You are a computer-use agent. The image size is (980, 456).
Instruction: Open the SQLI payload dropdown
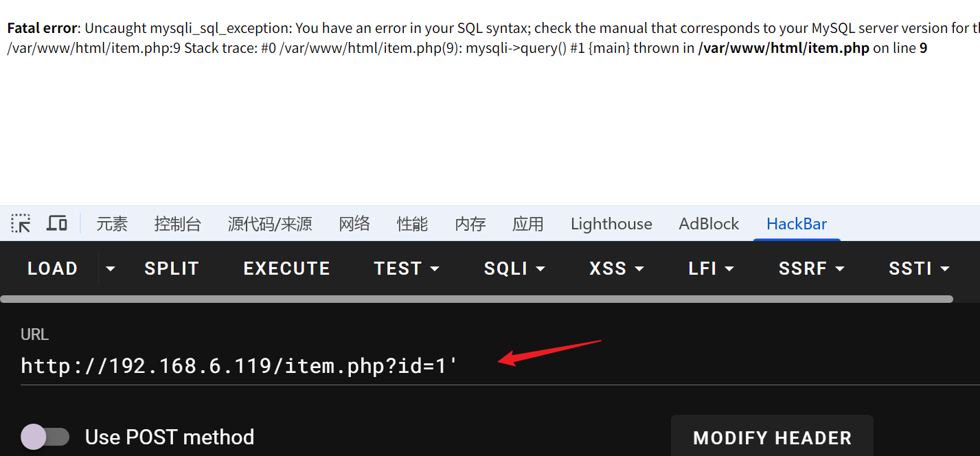point(514,269)
